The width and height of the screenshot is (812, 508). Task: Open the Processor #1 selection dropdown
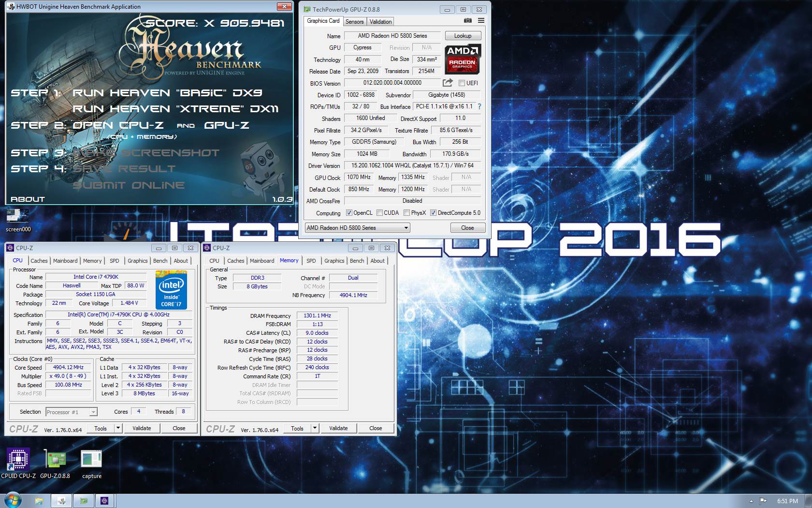coord(72,412)
